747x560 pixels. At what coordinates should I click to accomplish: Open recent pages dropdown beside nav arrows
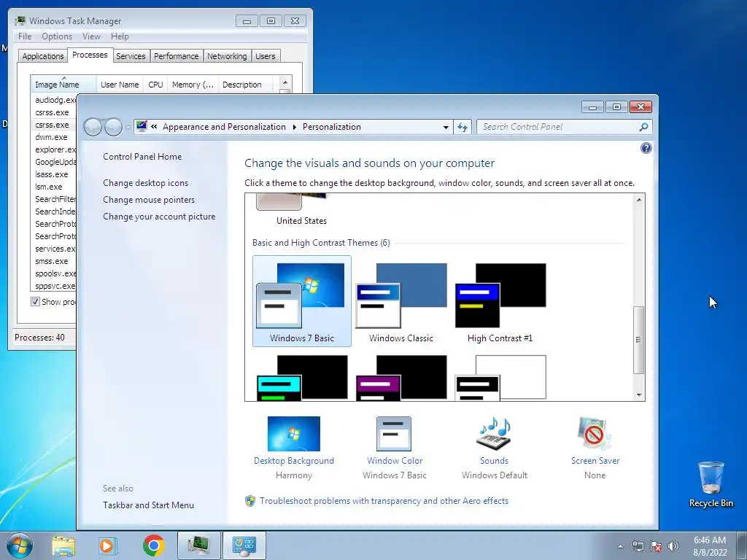coord(128,127)
